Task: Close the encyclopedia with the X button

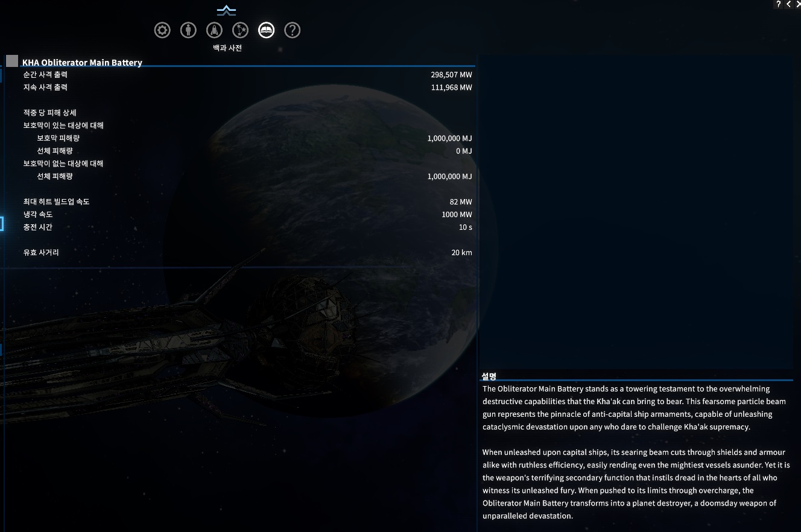Action: 797,4
